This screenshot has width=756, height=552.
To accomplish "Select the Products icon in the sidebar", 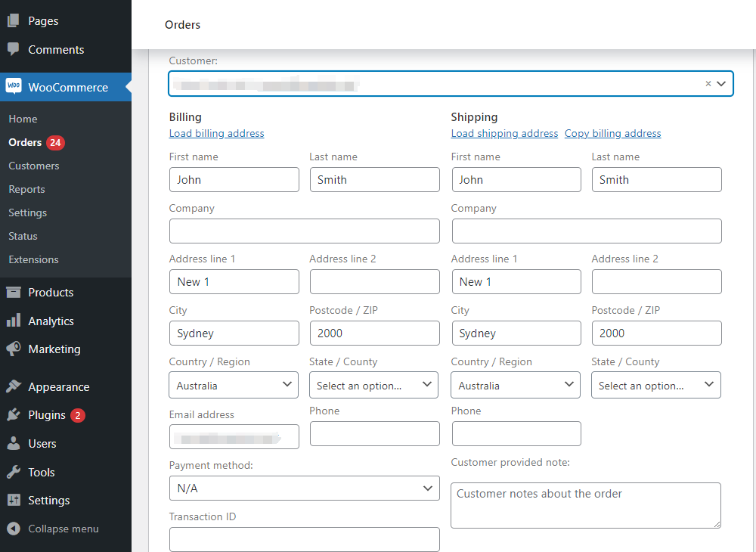I will click(x=13, y=292).
